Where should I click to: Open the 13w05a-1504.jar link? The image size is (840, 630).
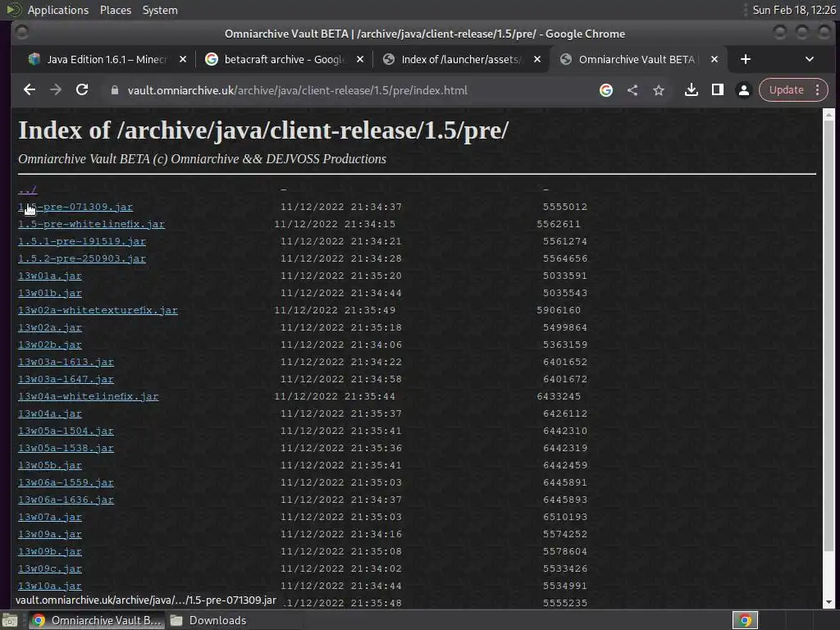[x=66, y=431]
